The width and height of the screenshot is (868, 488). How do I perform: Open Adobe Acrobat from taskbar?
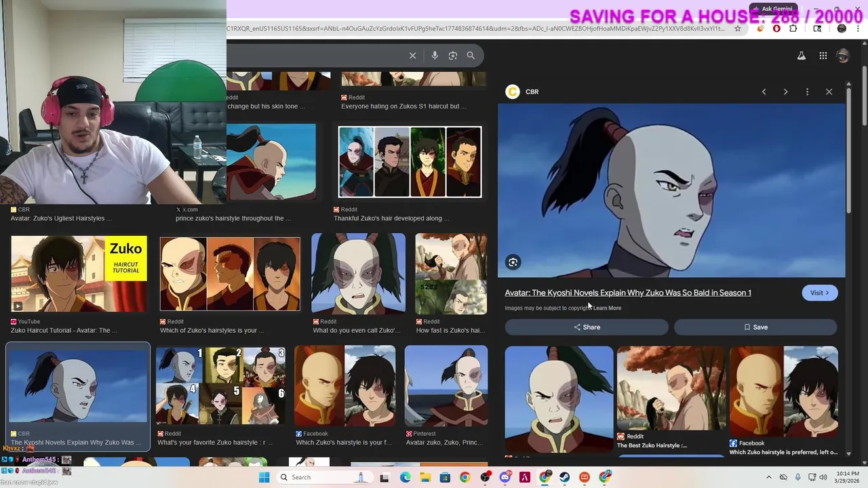[524, 477]
